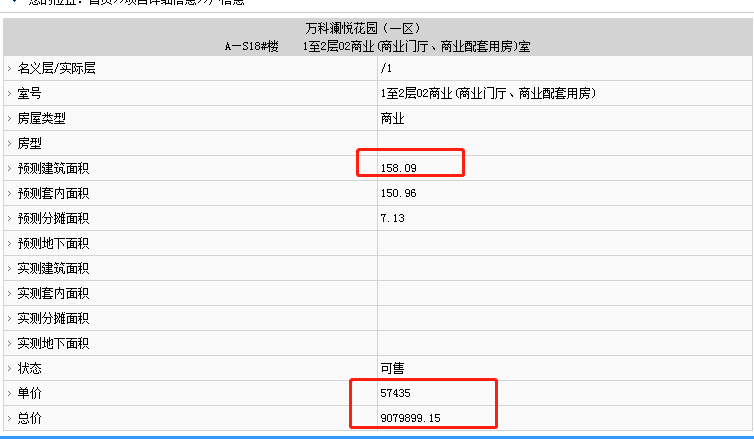Select the 状态 row label
This screenshot has height=439, width=754.
click(29, 368)
